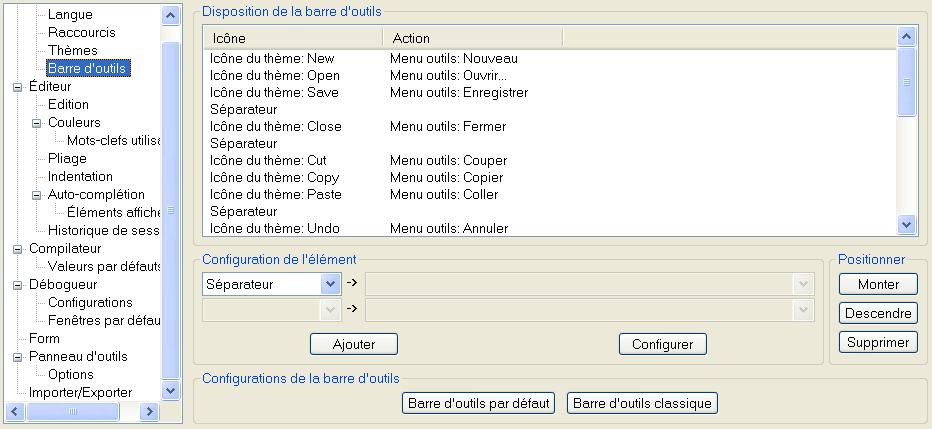
Task: Click the Ajouter button
Action: pyautogui.click(x=354, y=344)
